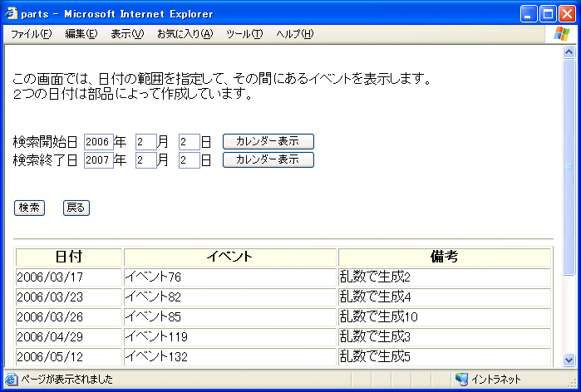Click the scrollbar up arrow
The width and height of the screenshot is (581, 392).
[569, 52]
